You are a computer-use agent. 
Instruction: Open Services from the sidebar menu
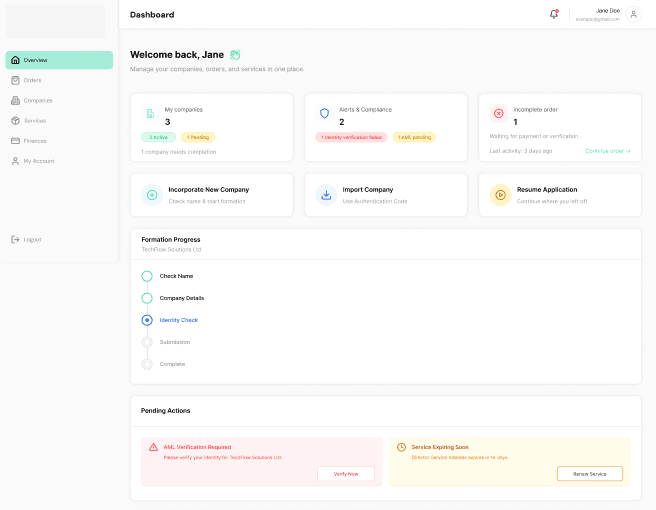click(x=59, y=120)
